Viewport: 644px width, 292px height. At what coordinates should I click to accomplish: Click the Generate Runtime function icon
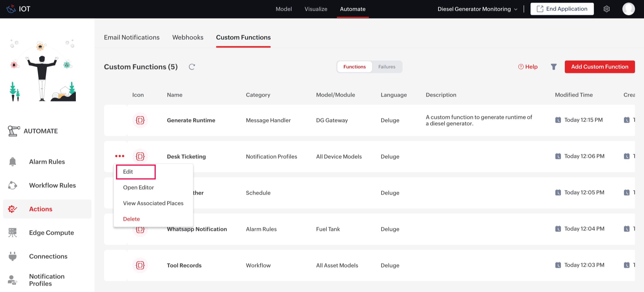click(140, 120)
